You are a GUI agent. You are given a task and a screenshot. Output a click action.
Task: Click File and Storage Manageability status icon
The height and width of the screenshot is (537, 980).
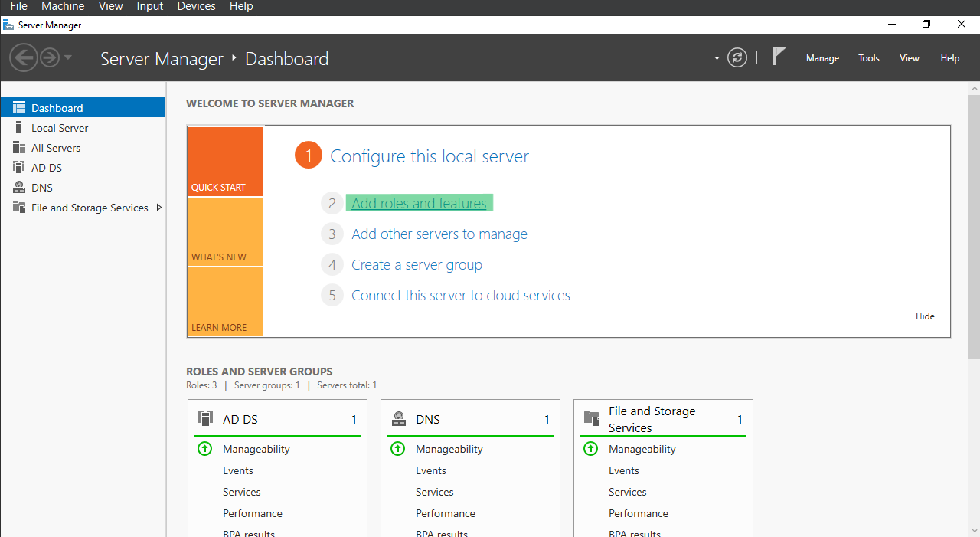[590, 449]
